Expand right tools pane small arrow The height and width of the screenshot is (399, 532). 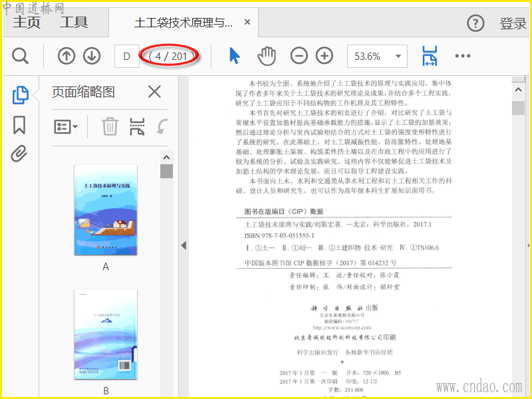[528, 245]
